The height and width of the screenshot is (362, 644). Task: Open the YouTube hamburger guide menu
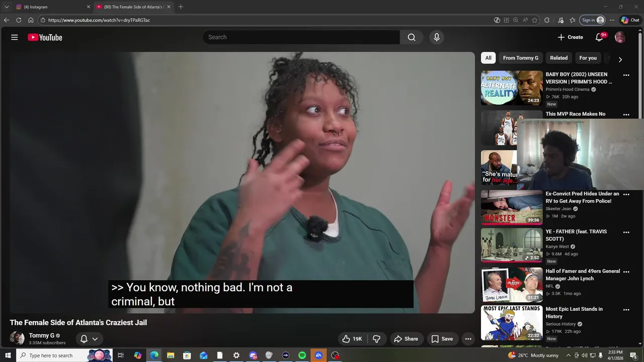tap(15, 37)
